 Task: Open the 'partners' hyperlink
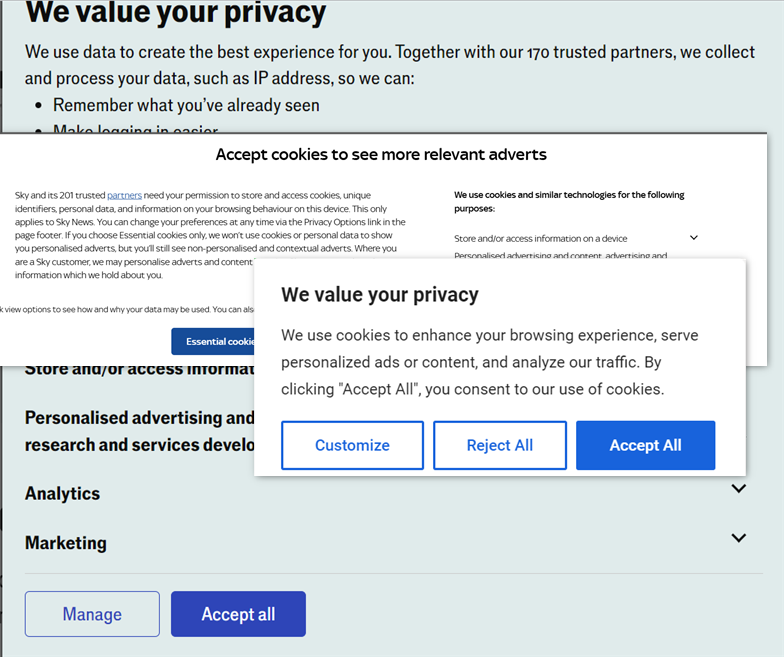(x=124, y=195)
